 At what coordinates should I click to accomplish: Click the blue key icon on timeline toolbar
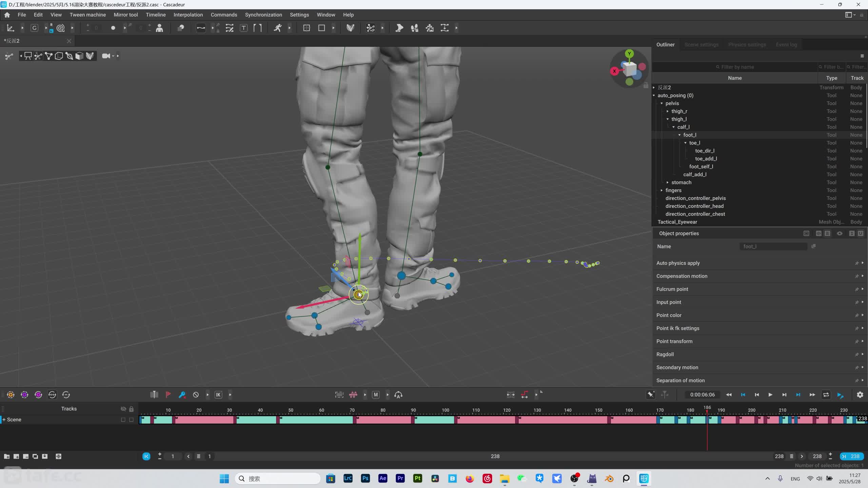pyautogui.click(x=182, y=395)
